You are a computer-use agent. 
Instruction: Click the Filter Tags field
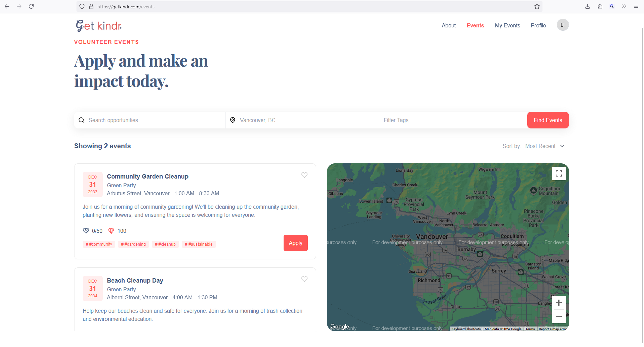click(x=452, y=120)
